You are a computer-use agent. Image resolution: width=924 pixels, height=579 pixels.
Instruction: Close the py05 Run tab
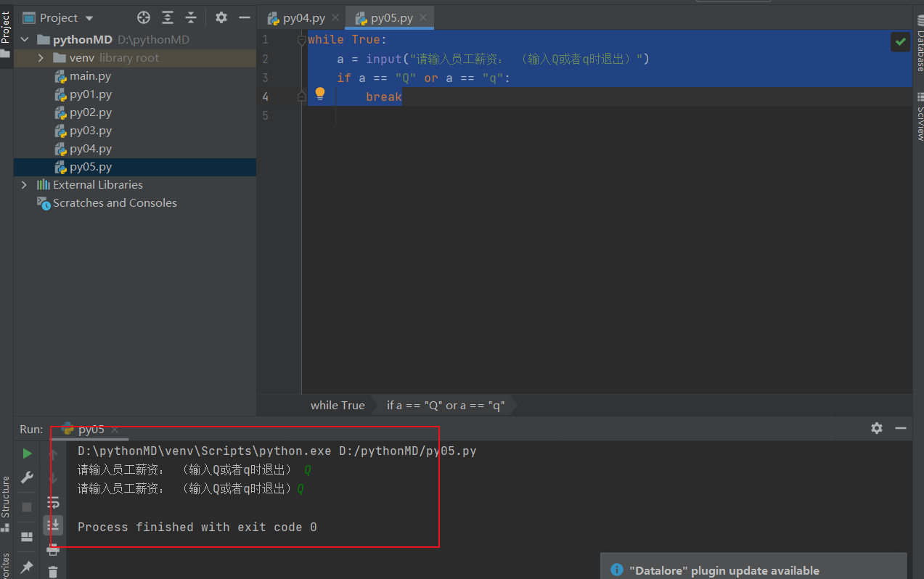coord(115,430)
